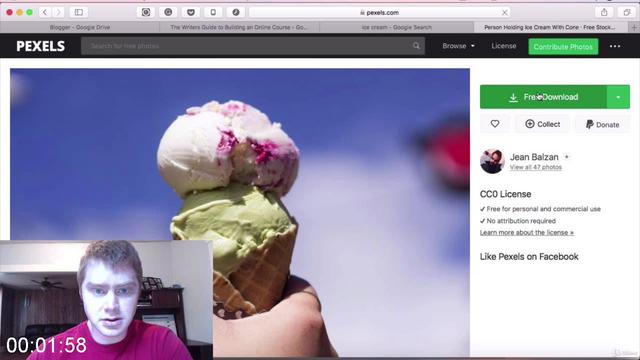Open Jean Balzan's profile avatar

(x=492, y=161)
